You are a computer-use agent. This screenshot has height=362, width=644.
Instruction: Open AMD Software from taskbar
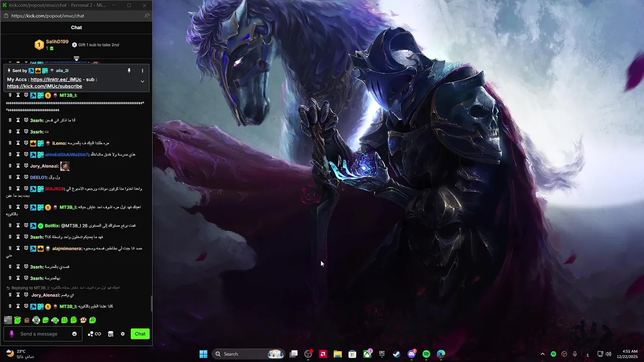(x=323, y=354)
